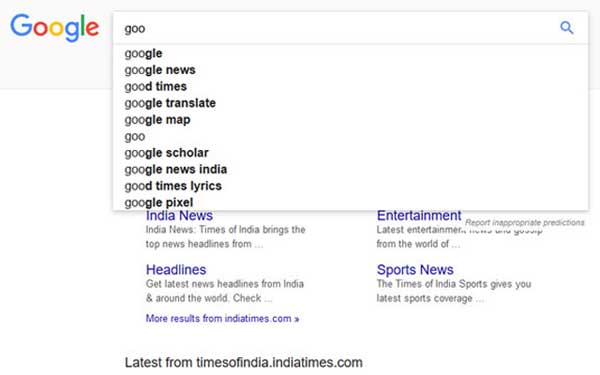The image size is (600, 375).
Task: Click 'Report inappropriate predictions' link
Action: [525, 223]
